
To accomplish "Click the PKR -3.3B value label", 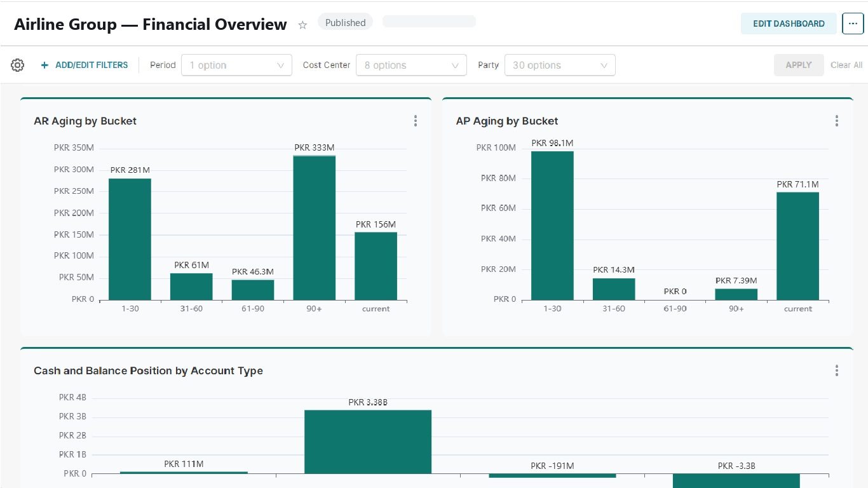I will point(736,466).
